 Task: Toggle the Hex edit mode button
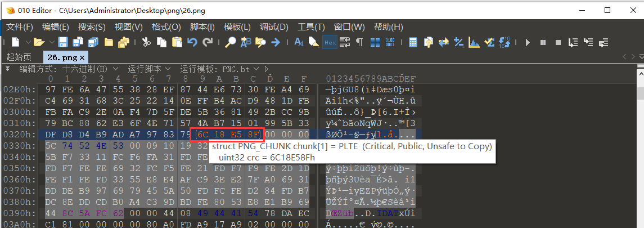coord(330,42)
